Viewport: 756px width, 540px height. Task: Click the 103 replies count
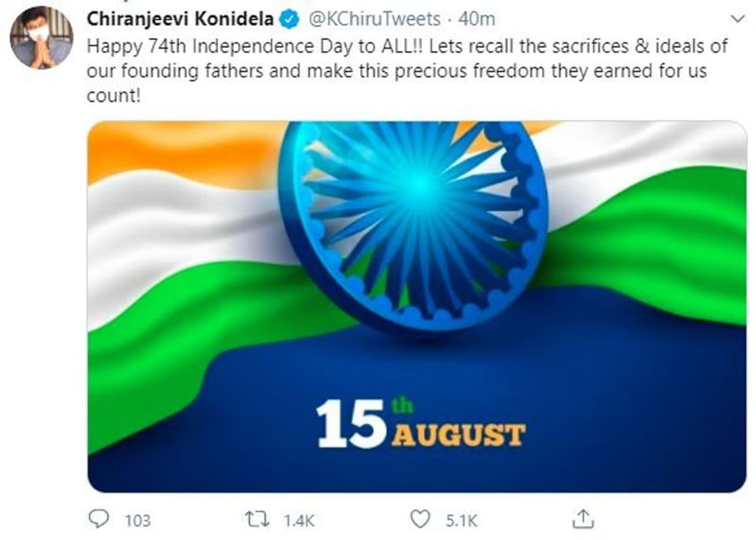click(138, 521)
